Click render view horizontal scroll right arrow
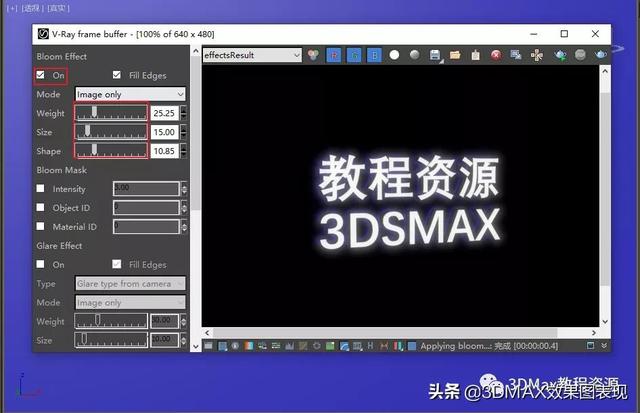This screenshot has height=413, width=640. click(593, 333)
